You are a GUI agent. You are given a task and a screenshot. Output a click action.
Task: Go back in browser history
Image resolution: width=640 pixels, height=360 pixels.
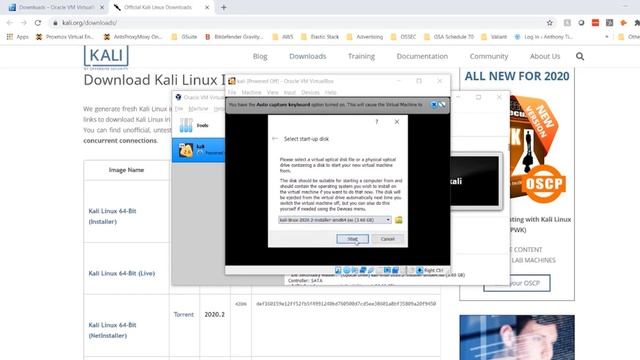point(10,23)
